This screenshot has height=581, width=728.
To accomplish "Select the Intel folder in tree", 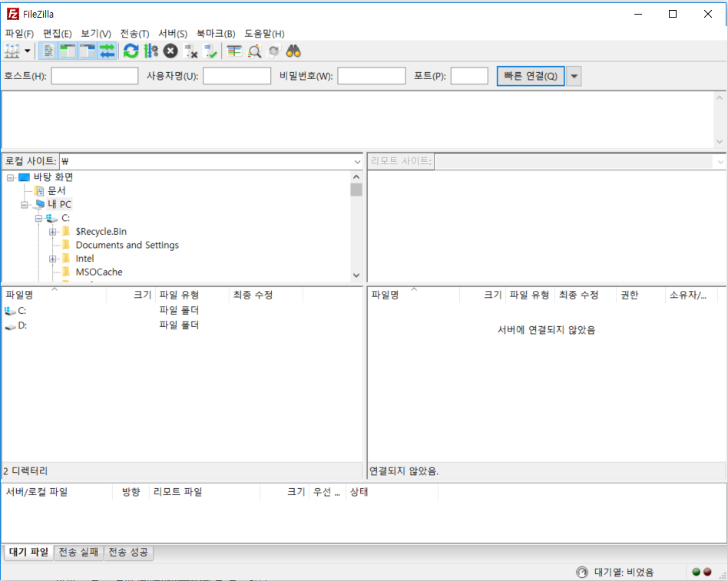I will pyautogui.click(x=84, y=259).
